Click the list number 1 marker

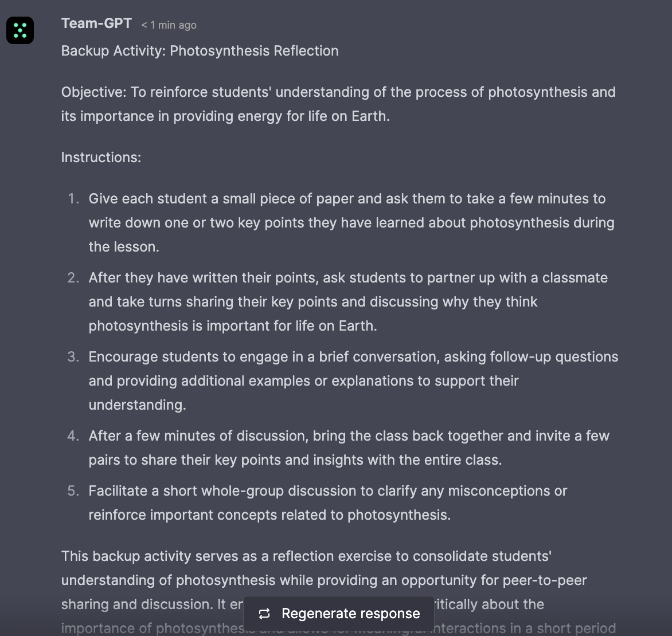[73, 199]
